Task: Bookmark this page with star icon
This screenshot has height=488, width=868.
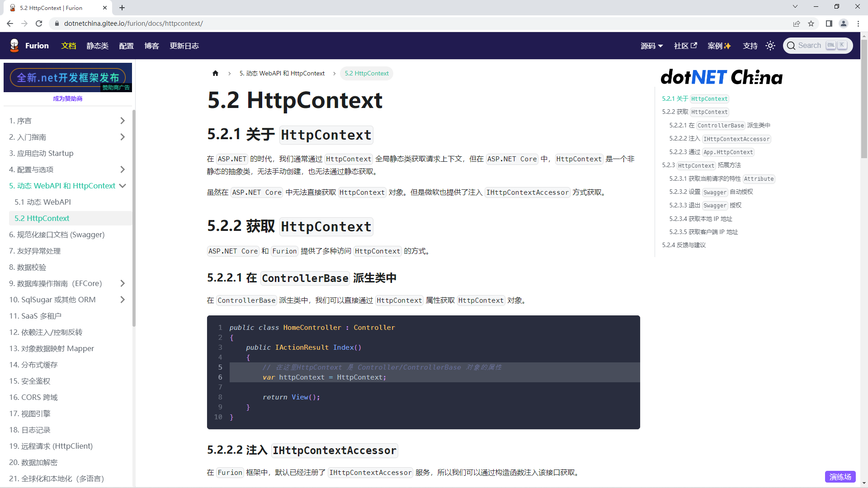Action: [x=811, y=23]
